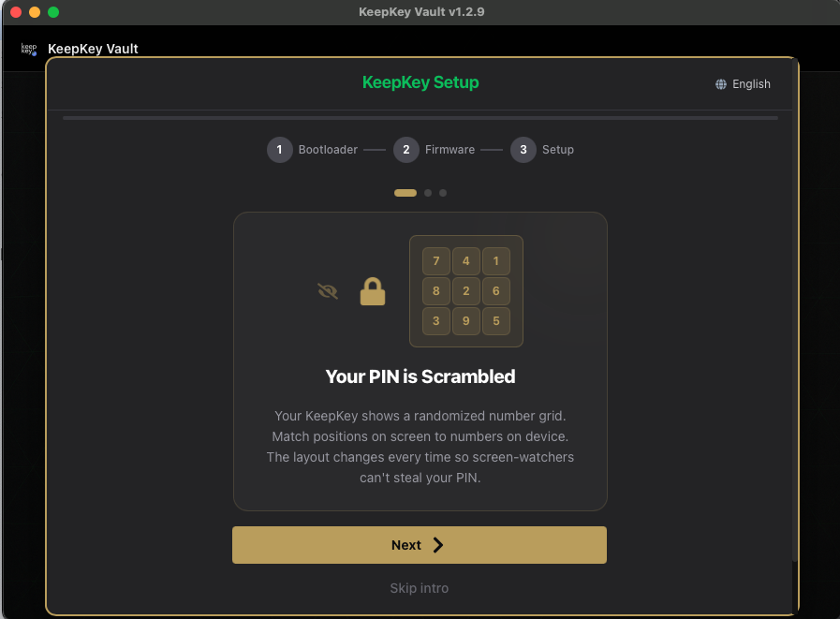Select the second carousel dot

[428, 192]
